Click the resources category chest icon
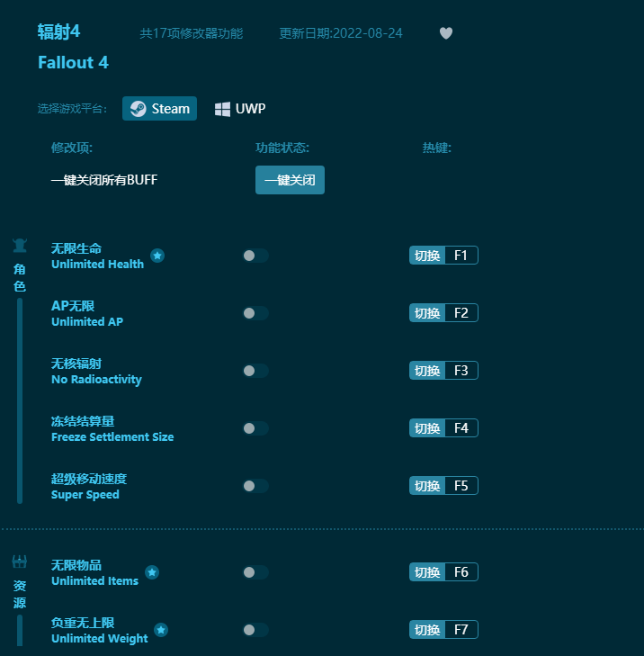This screenshot has width=644, height=656. point(20,562)
